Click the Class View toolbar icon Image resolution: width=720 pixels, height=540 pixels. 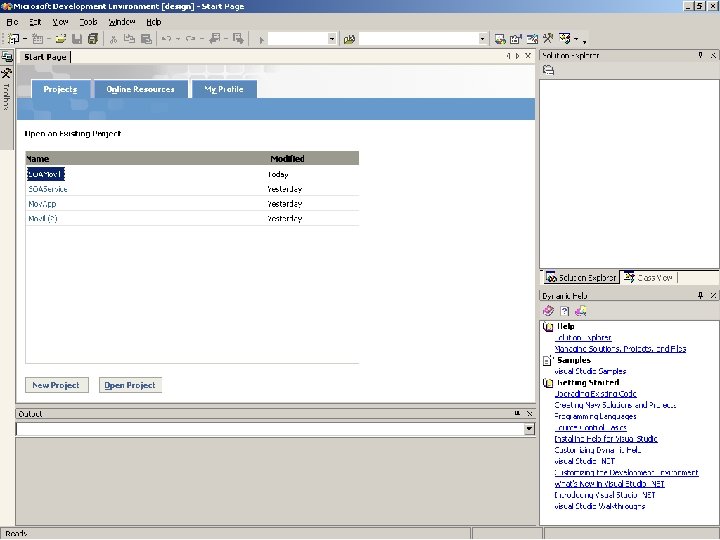[x=565, y=39]
